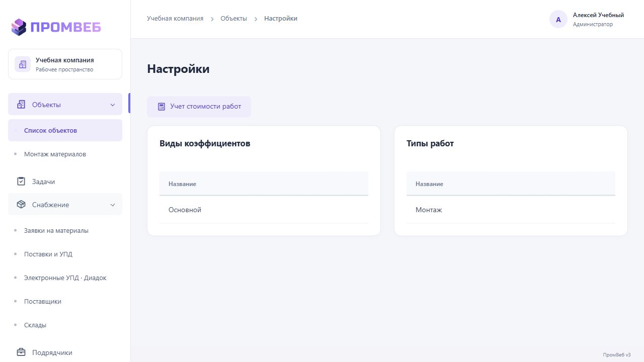644x362 pixels.
Task: Click Объекты breadcrumb link
Action: pos(233,18)
